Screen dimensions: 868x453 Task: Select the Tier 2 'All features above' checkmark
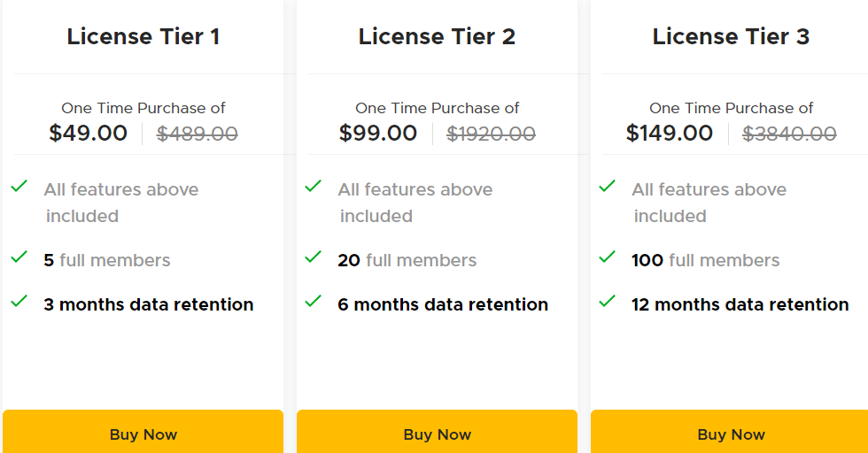[314, 187]
